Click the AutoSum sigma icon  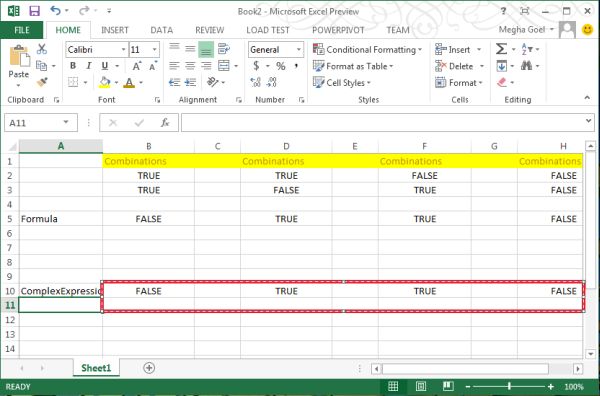(x=501, y=49)
